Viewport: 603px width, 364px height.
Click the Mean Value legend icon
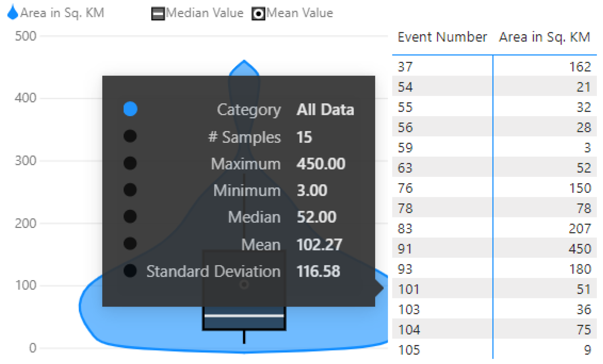(258, 13)
